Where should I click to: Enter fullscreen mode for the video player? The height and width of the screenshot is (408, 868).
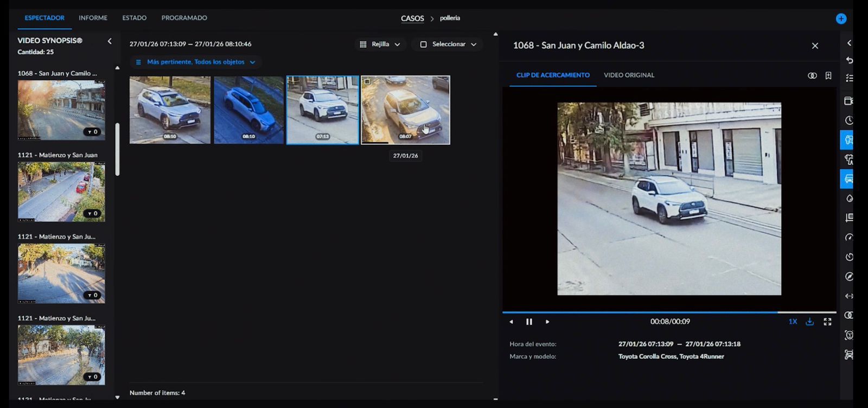pos(827,322)
